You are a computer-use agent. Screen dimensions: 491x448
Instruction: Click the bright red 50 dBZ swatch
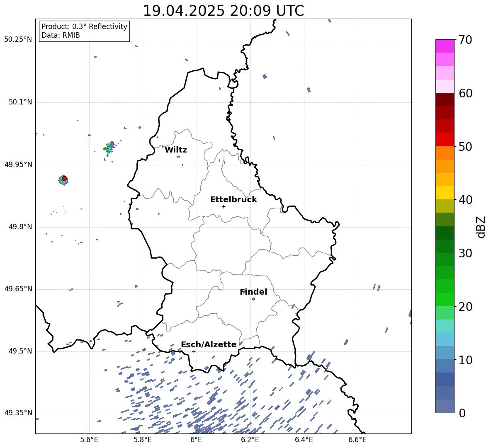tap(445, 140)
